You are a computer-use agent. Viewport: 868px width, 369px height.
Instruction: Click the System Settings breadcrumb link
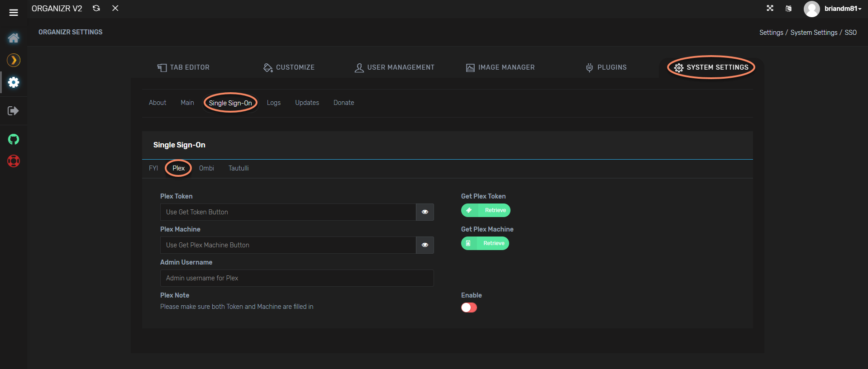pos(814,33)
